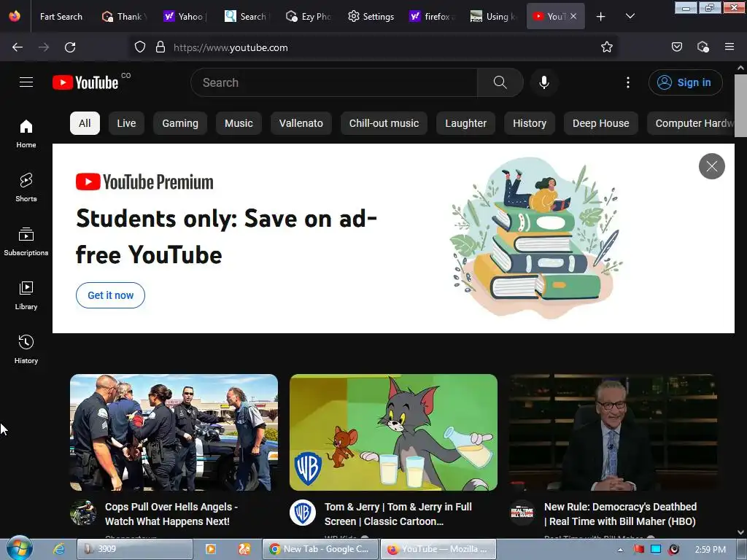Switch to the Thank tab

pyautogui.click(x=124, y=17)
